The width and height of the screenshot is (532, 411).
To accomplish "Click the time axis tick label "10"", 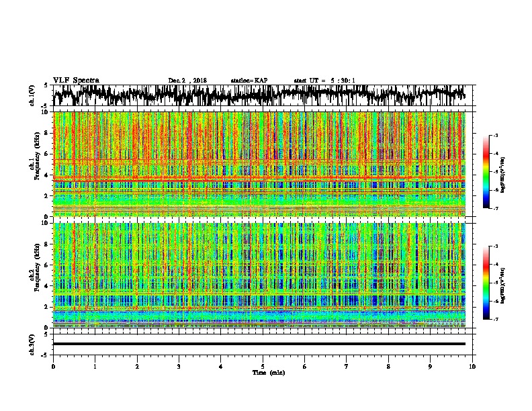I will click(x=472, y=366).
